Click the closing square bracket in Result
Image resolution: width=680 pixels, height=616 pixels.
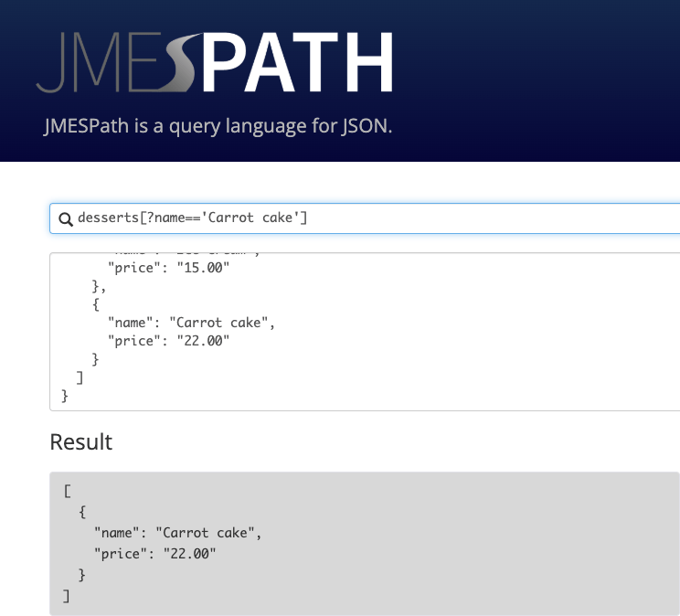[x=66, y=596]
